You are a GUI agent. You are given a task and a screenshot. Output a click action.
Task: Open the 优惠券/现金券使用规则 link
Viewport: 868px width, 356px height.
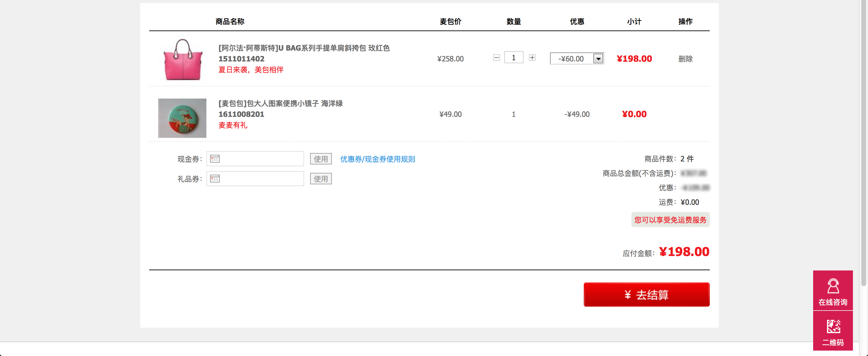click(377, 159)
